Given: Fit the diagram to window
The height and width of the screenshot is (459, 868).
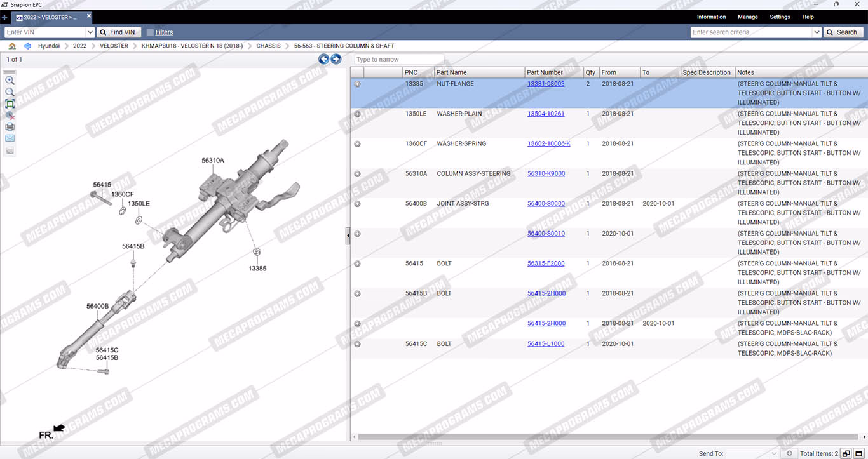Looking at the screenshot, I should [x=10, y=103].
